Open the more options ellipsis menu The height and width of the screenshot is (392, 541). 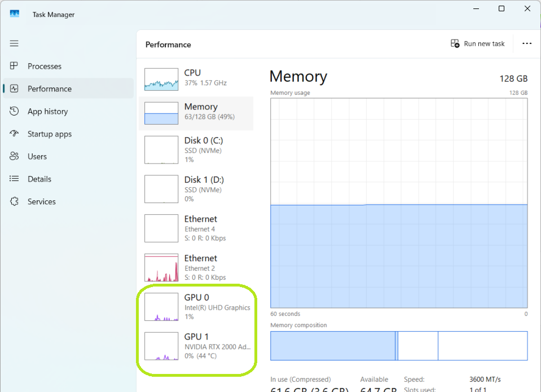[527, 43]
